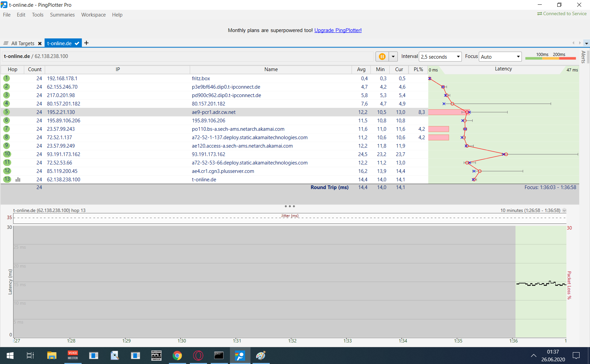Open the dropdown arrow next to pause

point(393,57)
